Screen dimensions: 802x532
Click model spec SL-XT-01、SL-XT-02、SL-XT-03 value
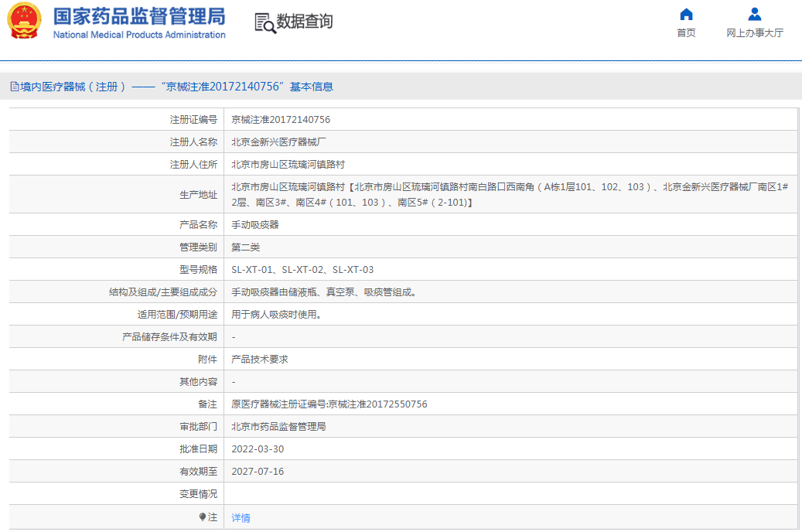302,270
